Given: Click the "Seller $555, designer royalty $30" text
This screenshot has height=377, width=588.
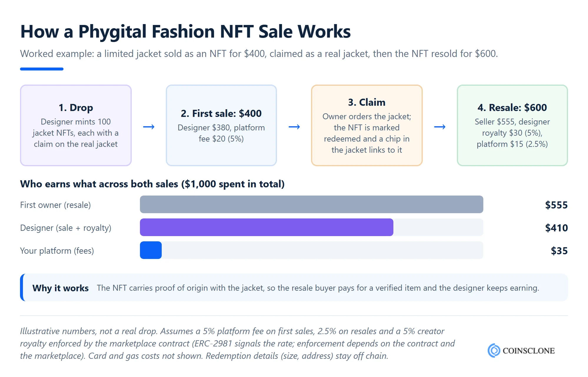Looking at the screenshot, I should 512,133.
